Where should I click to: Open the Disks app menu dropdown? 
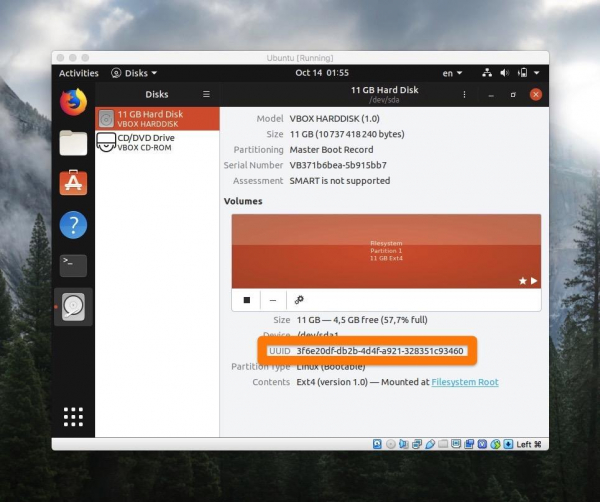[134, 73]
